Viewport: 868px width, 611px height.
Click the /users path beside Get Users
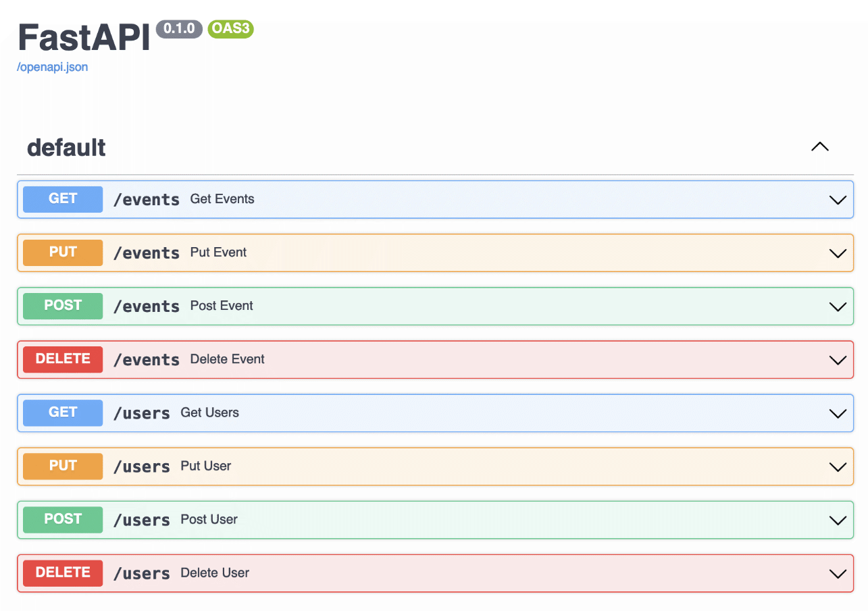(142, 413)
